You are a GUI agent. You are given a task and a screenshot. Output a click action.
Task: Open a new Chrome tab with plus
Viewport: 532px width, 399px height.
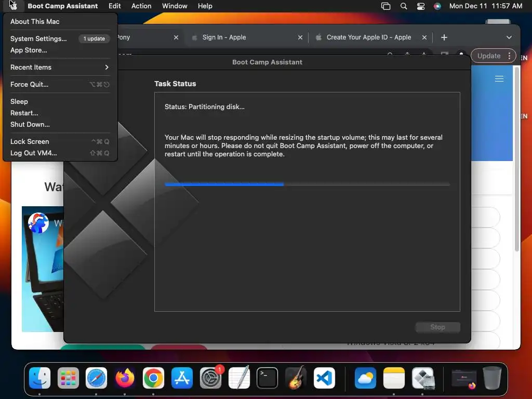[444, 37]
